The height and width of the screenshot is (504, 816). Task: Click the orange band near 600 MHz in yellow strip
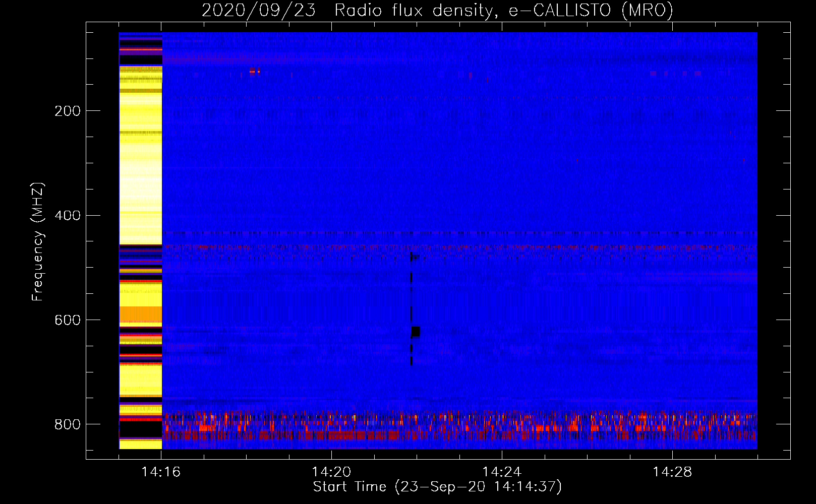click(x=141, y=314)
